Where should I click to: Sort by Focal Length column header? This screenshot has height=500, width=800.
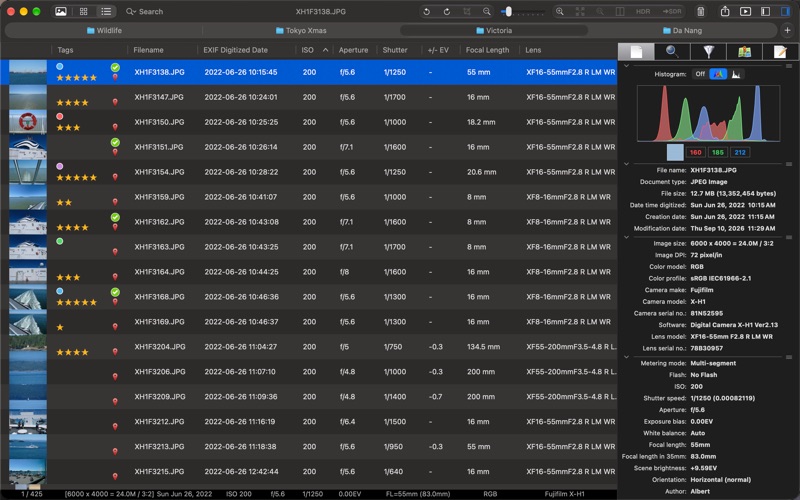click(489, 50)
